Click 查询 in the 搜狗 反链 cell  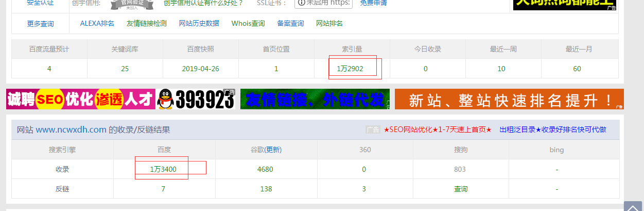tap(461, 189)
